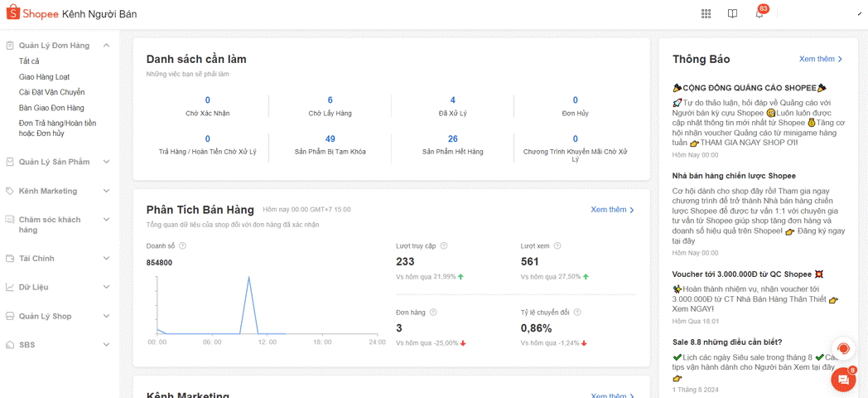Open the apps grid menu icon
868x398 pixels.
point(706,14)
